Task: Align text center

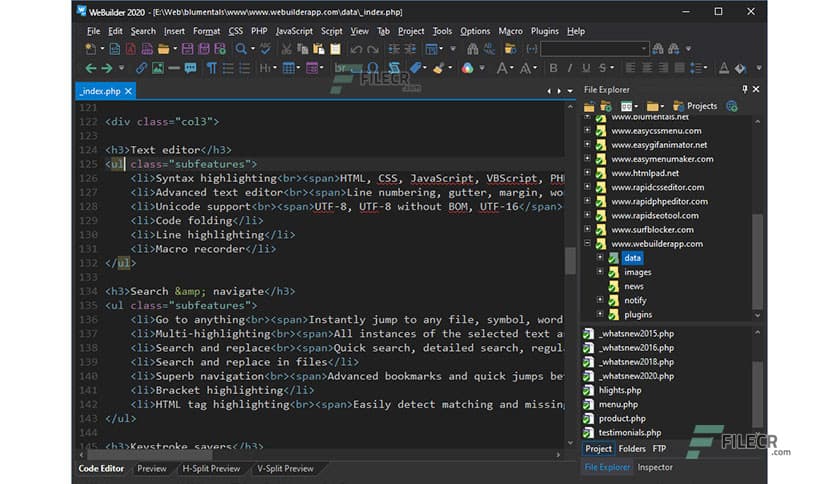Action: (647, 68)
